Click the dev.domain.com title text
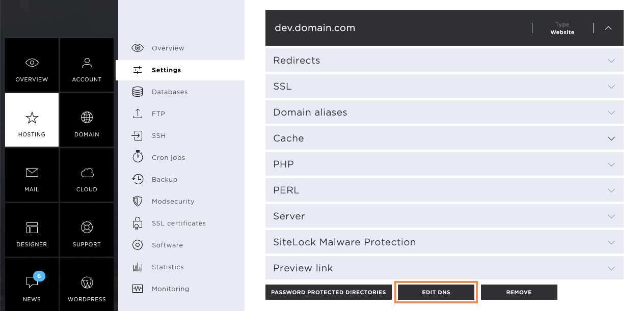The image size is (644, 311). (x=315, y=28)
